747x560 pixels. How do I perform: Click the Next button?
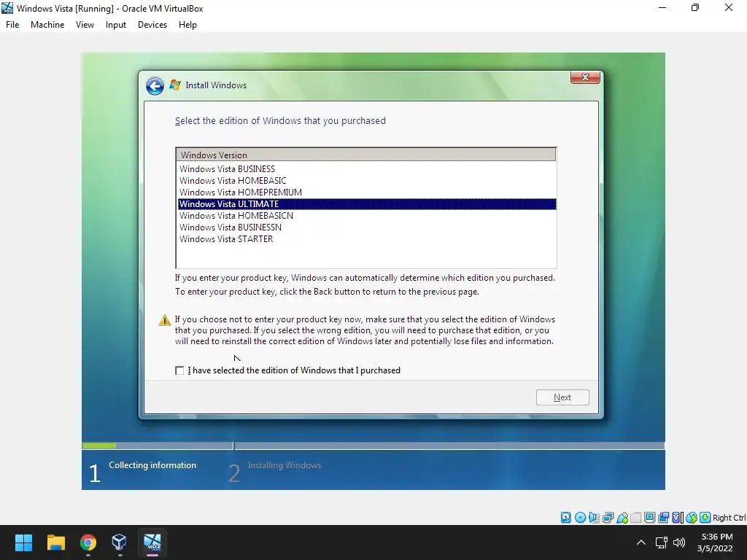click(x=562, y=397)
